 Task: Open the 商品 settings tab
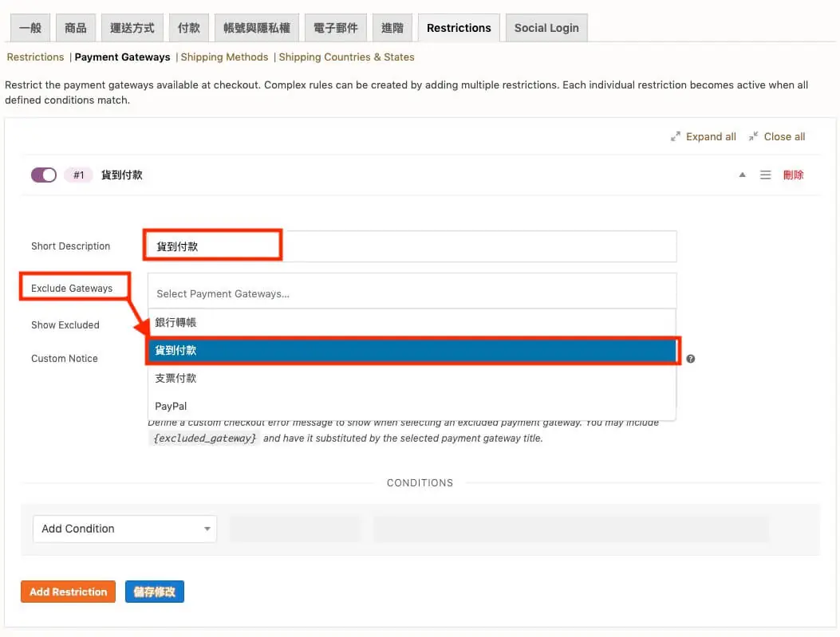tap(76, 28)
